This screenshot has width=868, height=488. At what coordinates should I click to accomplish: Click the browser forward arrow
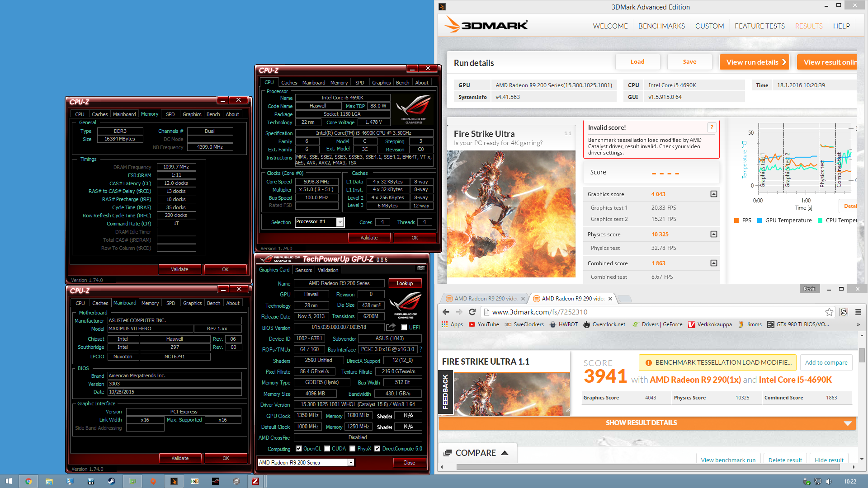[459, 312]
